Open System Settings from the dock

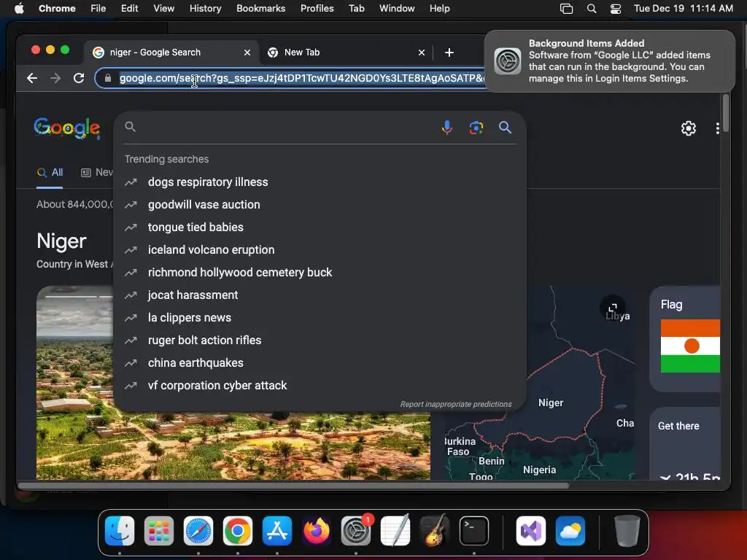[x=356, y=531]
